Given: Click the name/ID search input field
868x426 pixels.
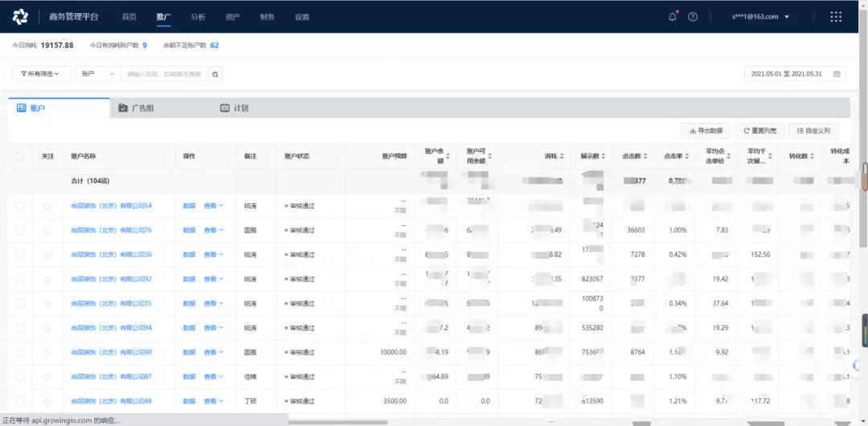Looking at the screenshot, I should coord(164,74).
